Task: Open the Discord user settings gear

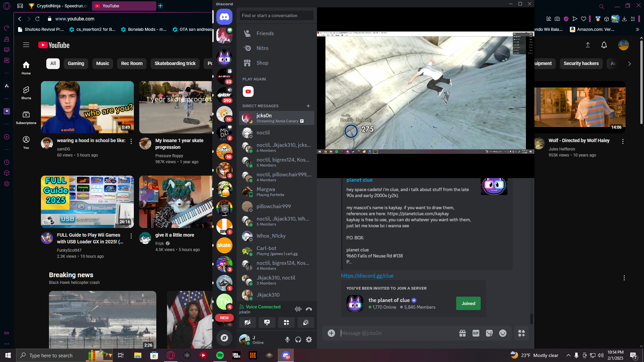Action: pyautogui.click(x=309, y=340)
